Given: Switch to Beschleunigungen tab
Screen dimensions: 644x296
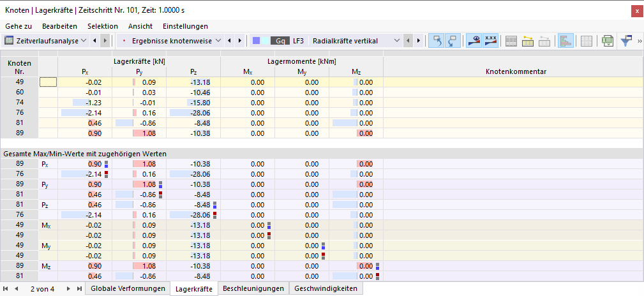Looking at the screenshot, I should coord(253,288).
